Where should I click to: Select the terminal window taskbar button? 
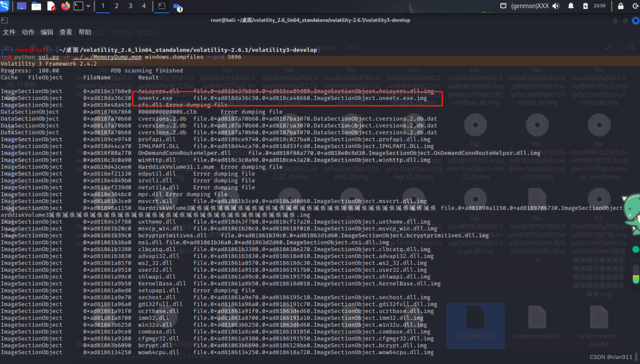click(162, 6)
